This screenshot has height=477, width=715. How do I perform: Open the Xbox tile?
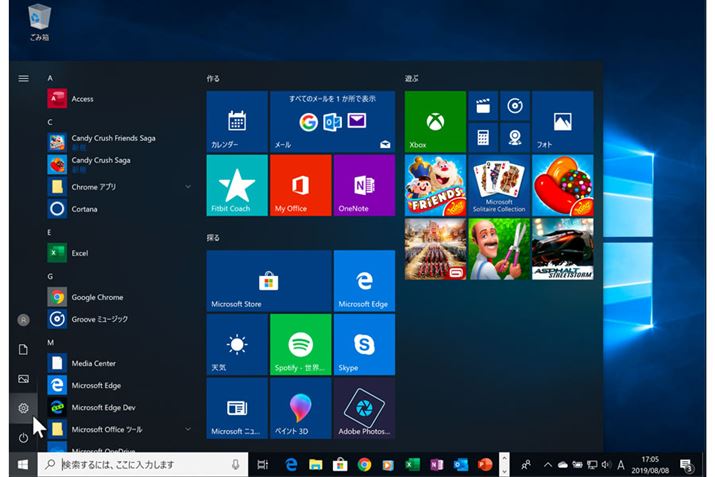coord(435,121)
